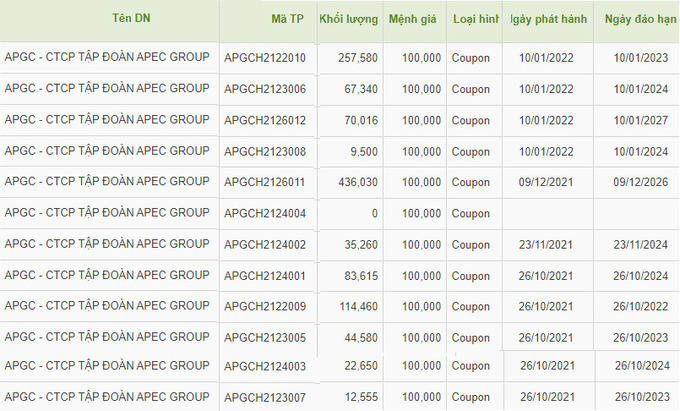The height and width of the screenshot is (411, 680).
Task: Open bond code APGCH2122010
Action: [266, 58]
